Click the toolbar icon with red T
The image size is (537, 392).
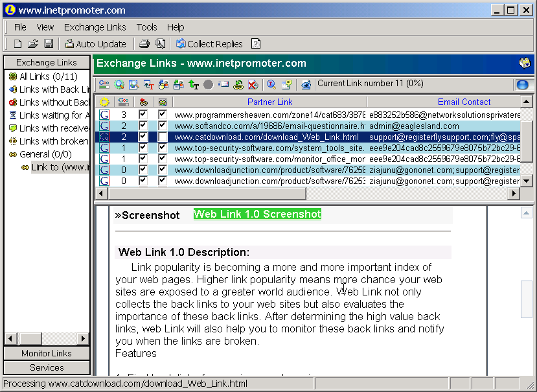(x=148, y=84)
